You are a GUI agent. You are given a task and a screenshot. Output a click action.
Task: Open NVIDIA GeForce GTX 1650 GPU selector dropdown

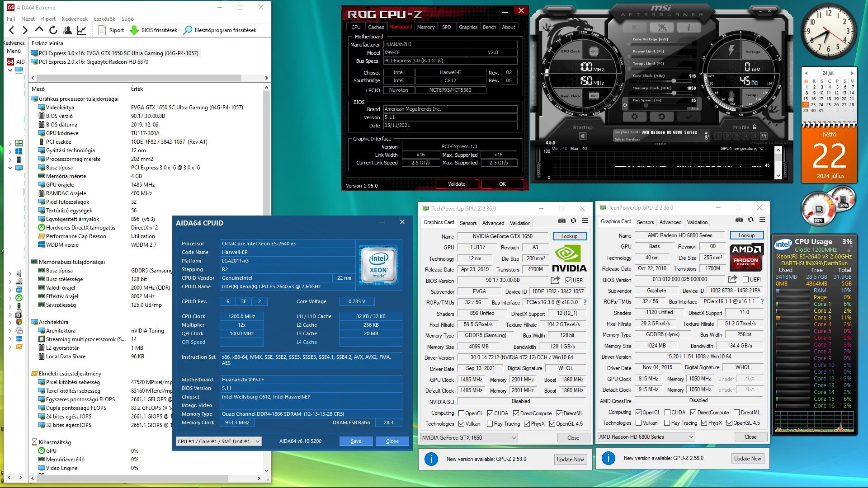tap(469, 438)
